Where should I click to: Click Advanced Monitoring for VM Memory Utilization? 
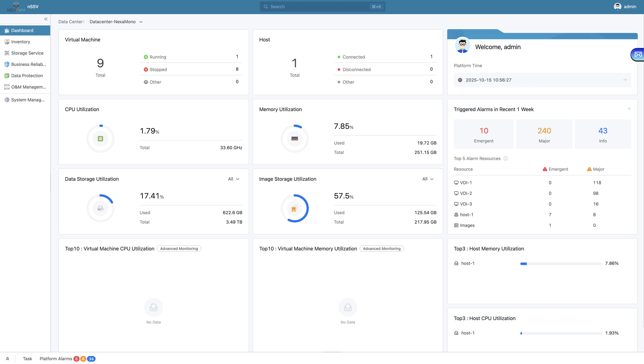coord(381,249)
